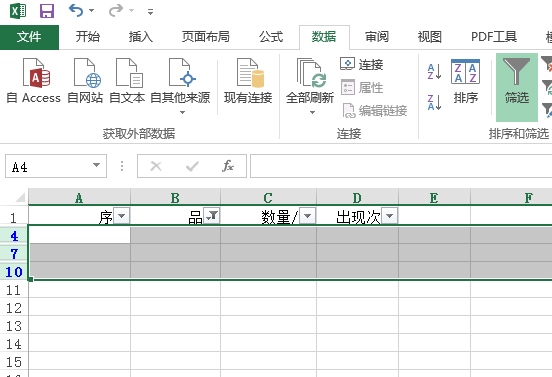Select column C header
This screenshot has height=377, width=552.
268,197
